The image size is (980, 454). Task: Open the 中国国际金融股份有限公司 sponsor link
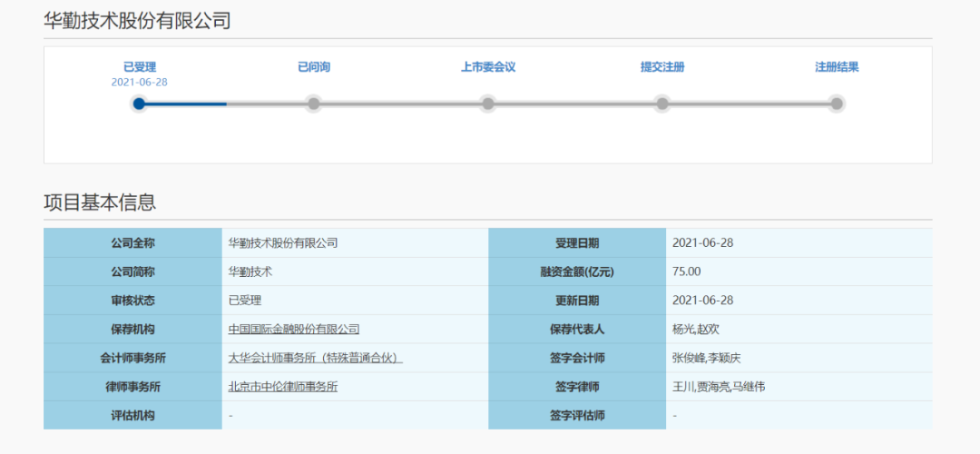point(294,329)
